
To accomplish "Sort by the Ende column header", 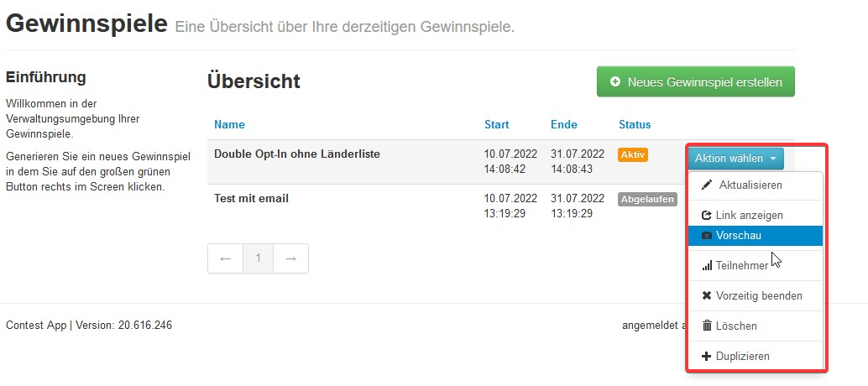I will pyautogui.click(x=564, y=125).
